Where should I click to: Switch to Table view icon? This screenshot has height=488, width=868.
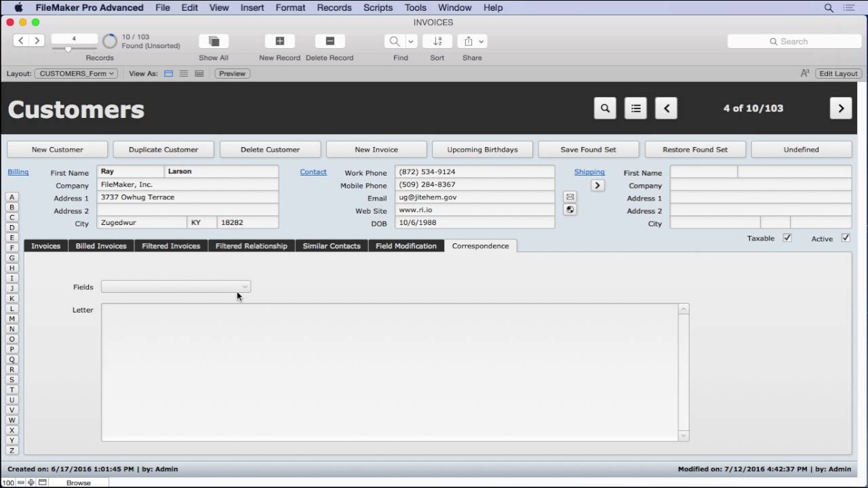[199, 73]
